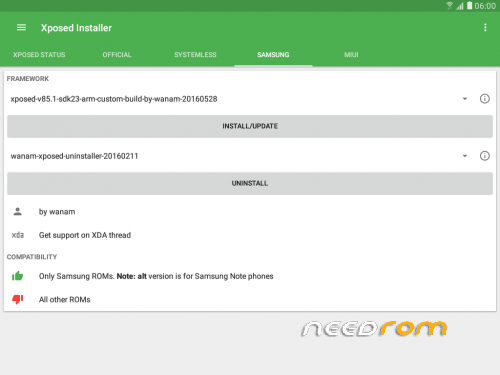Expand the framework version dropdown arrow
Viewport: 500px width, 375px height.
[x=465, y=99]
